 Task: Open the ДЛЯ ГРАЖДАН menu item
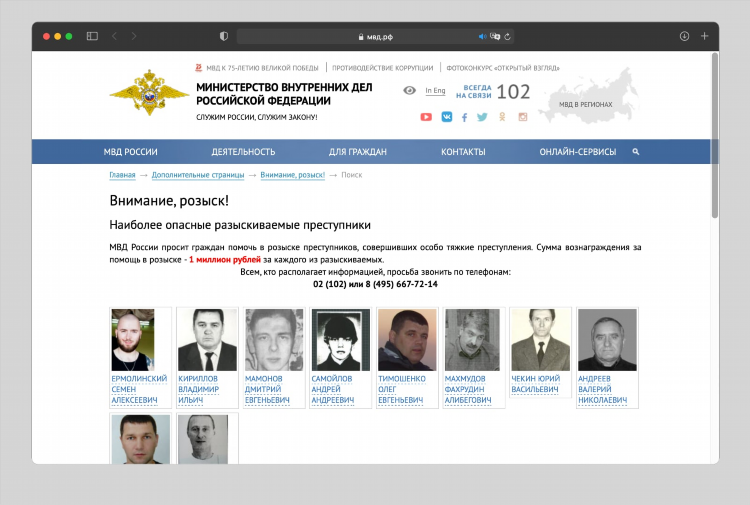point(358,152)
